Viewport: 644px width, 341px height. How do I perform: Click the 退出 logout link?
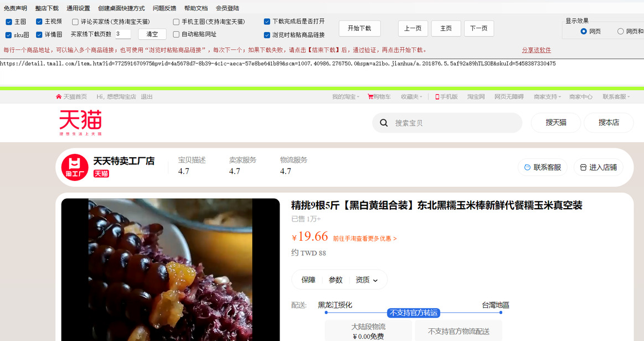point(147,97)
